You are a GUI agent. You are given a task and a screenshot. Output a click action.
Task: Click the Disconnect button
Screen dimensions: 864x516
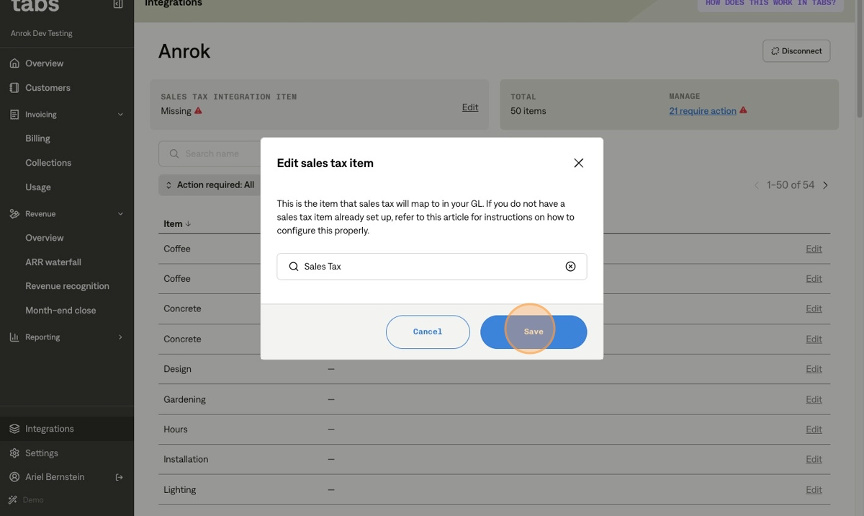(x=796, y=51)
